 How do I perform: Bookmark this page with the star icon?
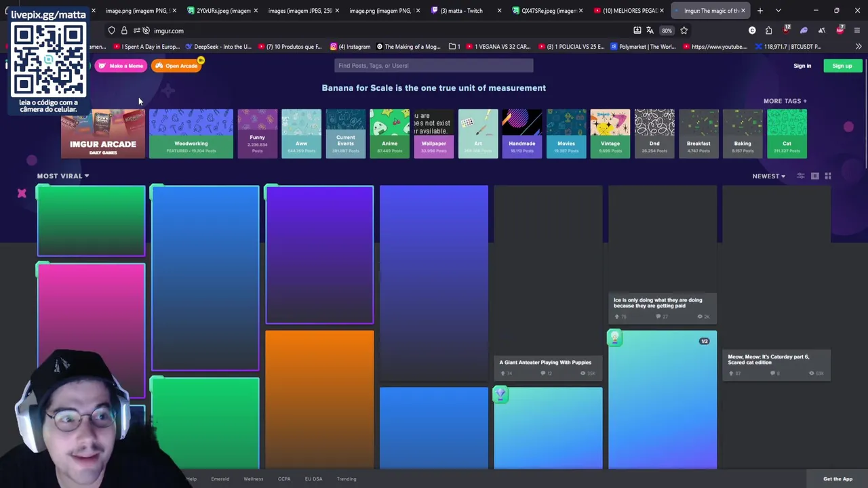click(684, 30)
